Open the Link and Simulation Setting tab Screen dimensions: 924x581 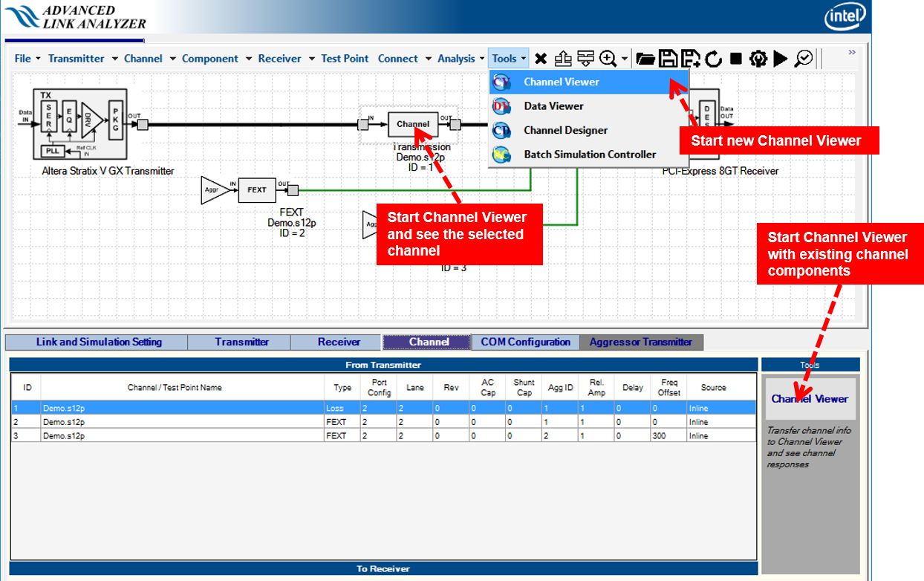pyautogui.click(x=99, y=343)
